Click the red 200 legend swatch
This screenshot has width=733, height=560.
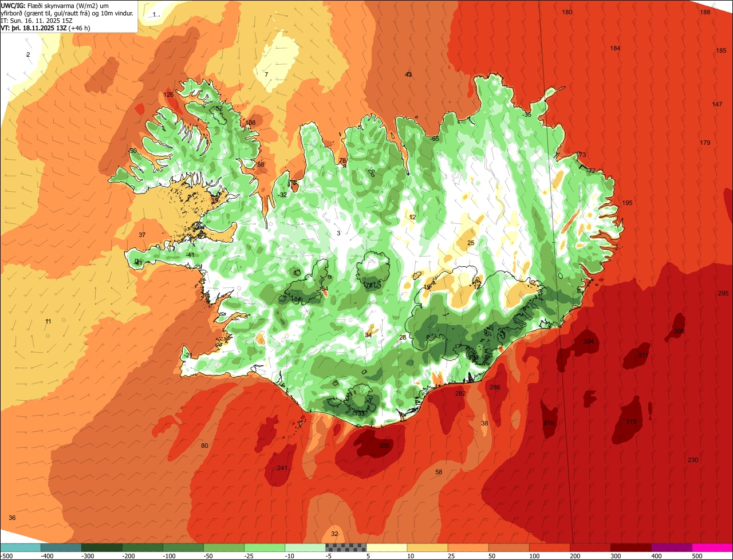point(590,547)
